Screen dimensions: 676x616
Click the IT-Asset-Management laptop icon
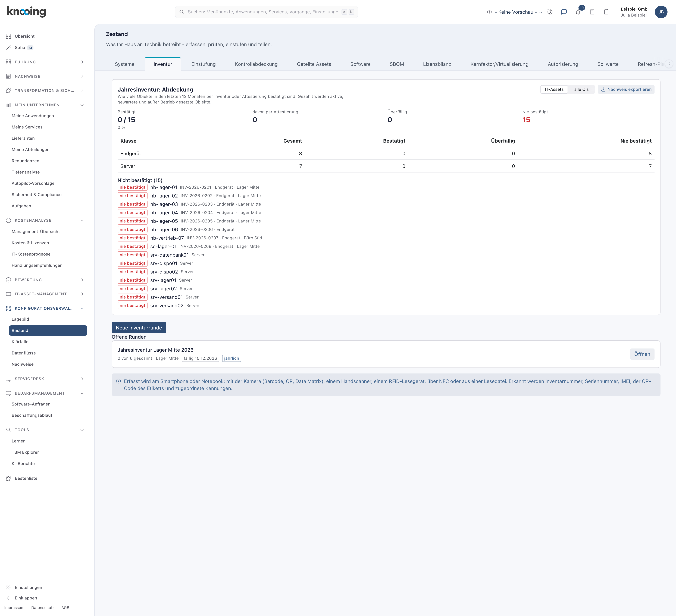[x=8, y=294]
